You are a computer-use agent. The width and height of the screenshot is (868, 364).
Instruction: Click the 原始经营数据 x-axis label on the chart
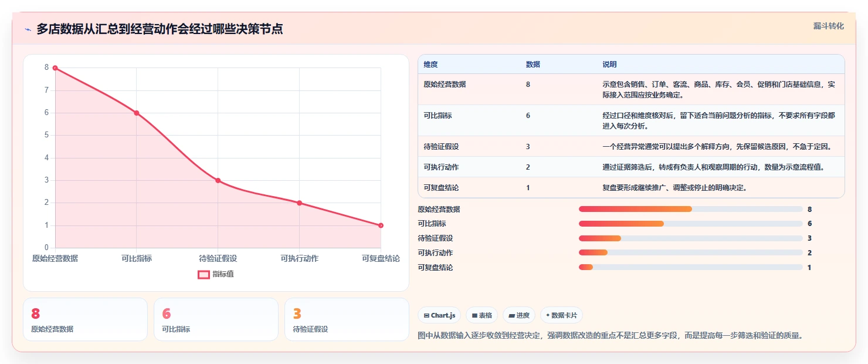[x=55, y=258]
